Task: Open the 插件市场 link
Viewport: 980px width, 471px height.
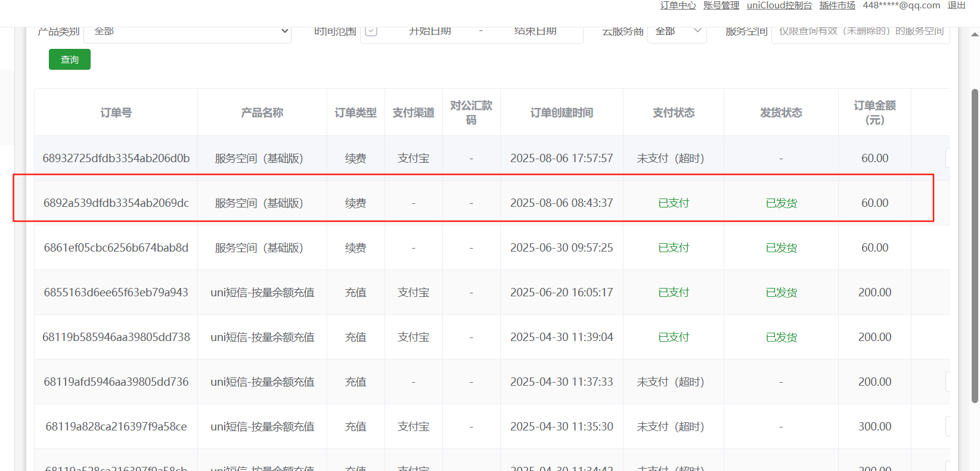Action: [x=838, y=5]
